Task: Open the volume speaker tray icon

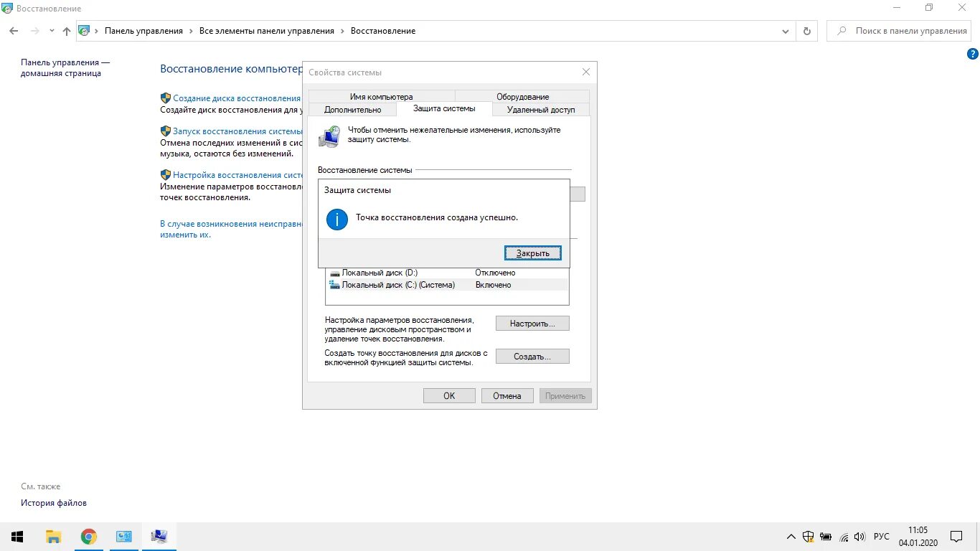Action: (860, 537)
